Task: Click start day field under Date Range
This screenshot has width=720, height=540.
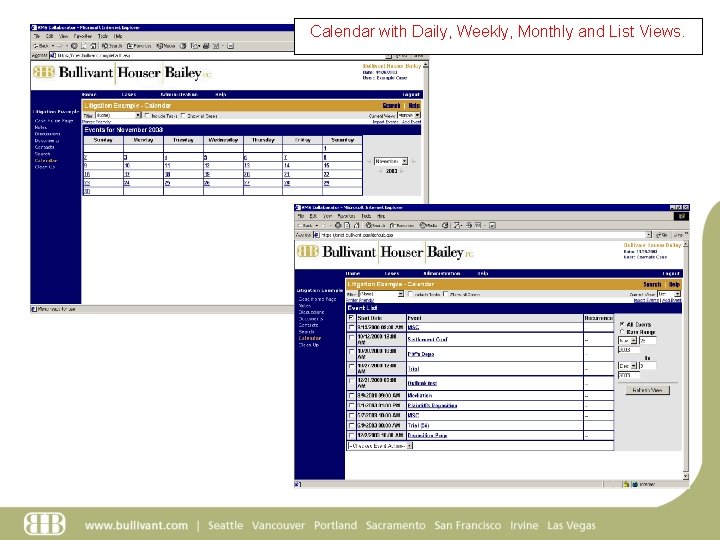Action: click(x=647, y=341)
